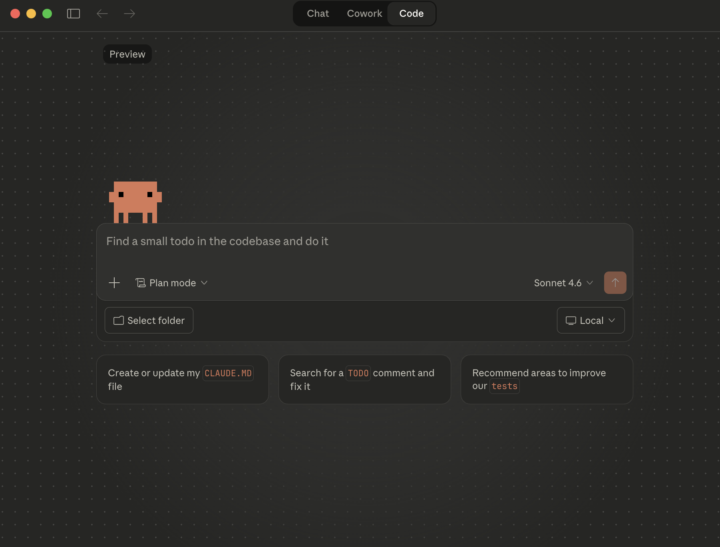
Task: Select the Code tab
Action: (x=411, y=14)
